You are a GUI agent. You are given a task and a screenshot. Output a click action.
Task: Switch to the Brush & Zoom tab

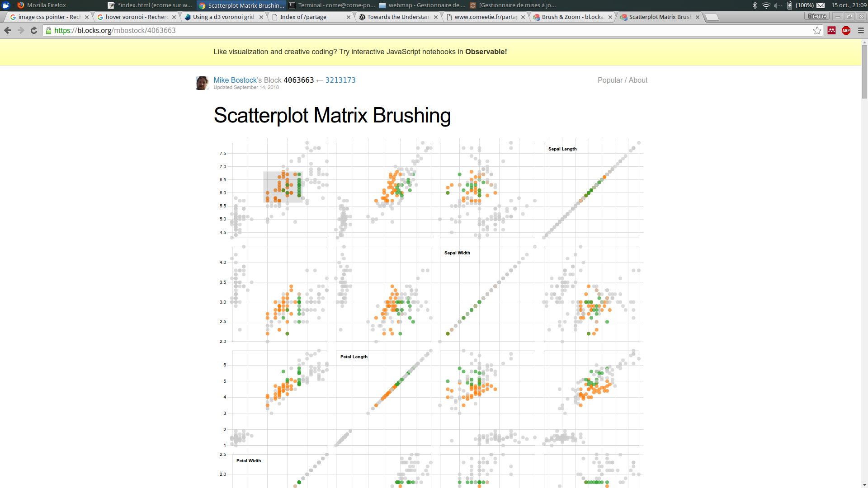[x=572, y=17]
